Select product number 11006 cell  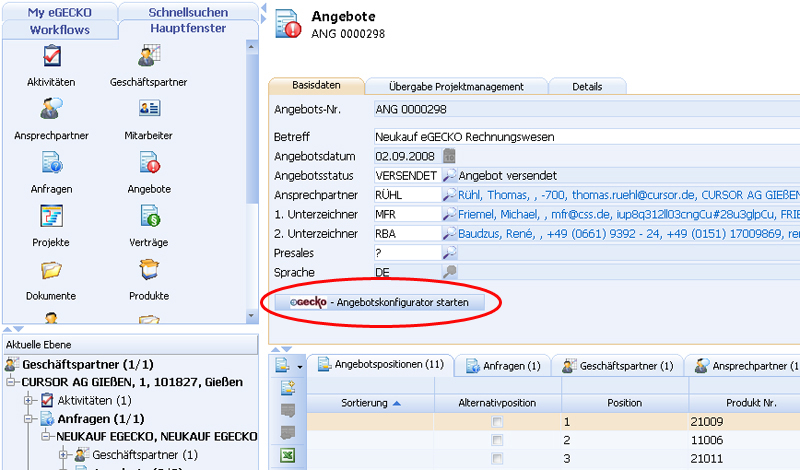pos(744,440)
